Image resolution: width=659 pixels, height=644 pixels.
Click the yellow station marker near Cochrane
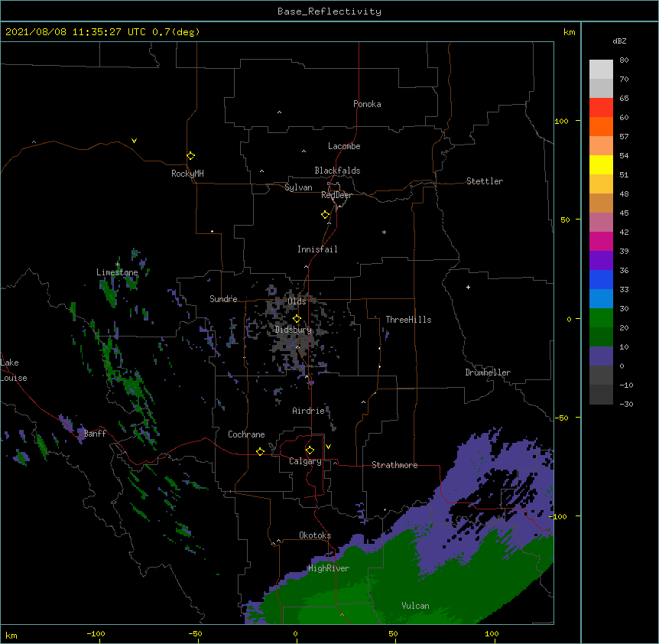click(x=260, y=451)
